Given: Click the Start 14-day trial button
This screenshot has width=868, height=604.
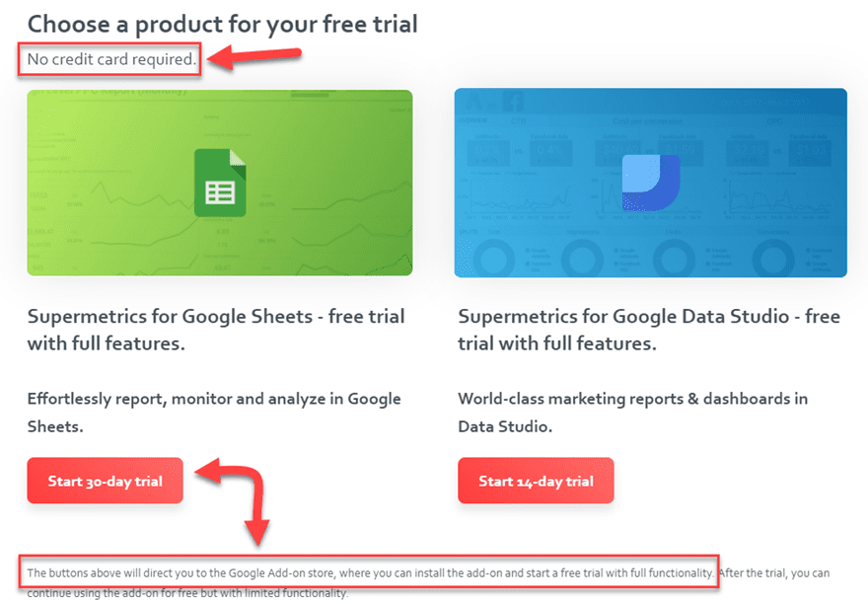Looking at the screenshot, I should pos(536,481).
